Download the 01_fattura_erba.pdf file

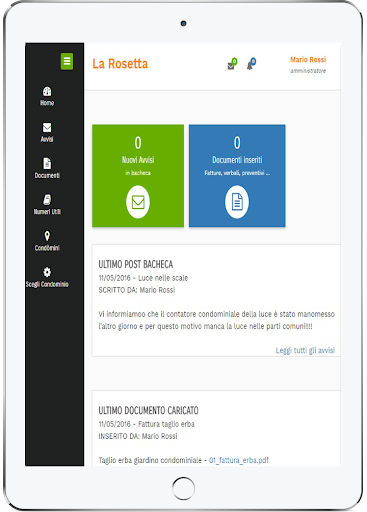239,460
